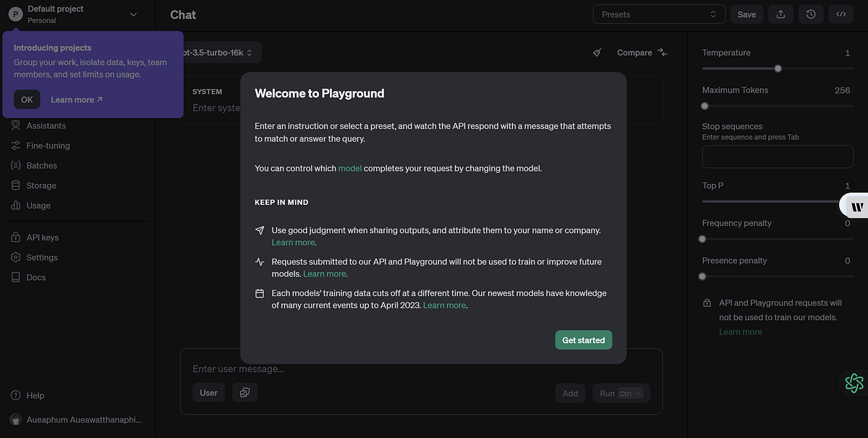This screenshot has width=868, height=438.
Task: Click the view code icon
Action: pos(841,14)
